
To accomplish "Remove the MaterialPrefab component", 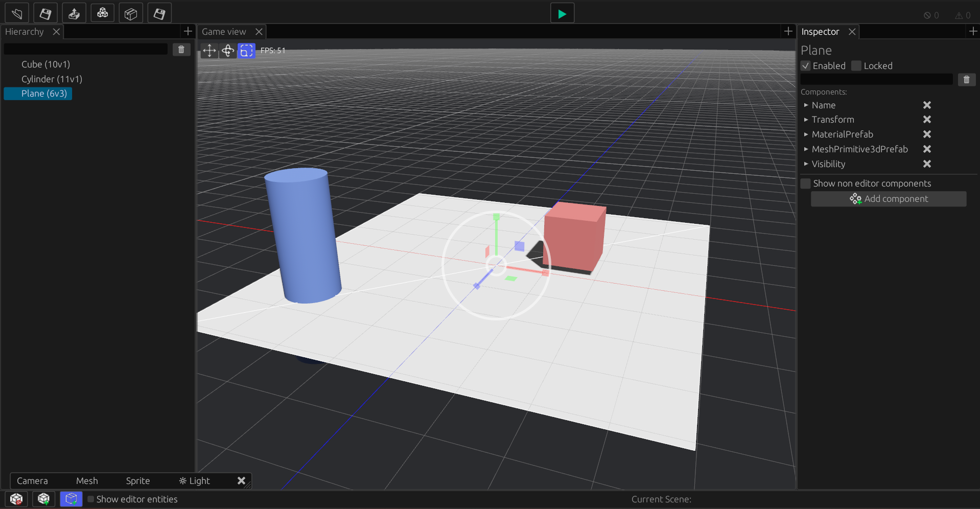I will pyautogui.click(x=927, y=134).
